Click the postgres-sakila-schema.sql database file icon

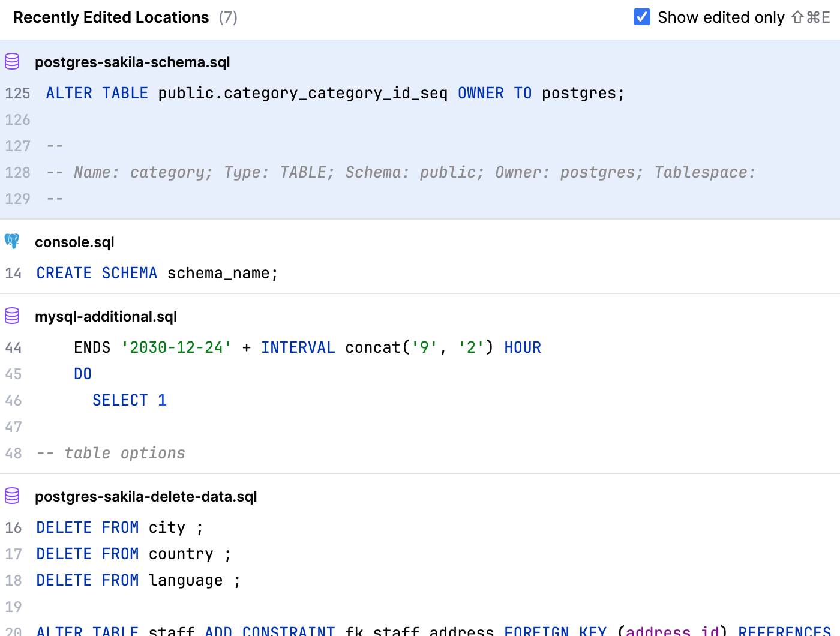(x=12, y=62)
